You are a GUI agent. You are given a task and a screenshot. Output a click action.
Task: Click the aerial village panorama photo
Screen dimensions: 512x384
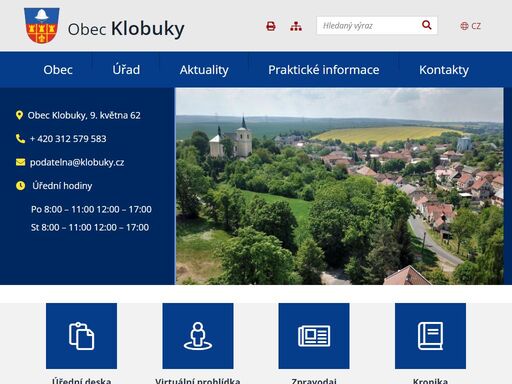[340, 186]
